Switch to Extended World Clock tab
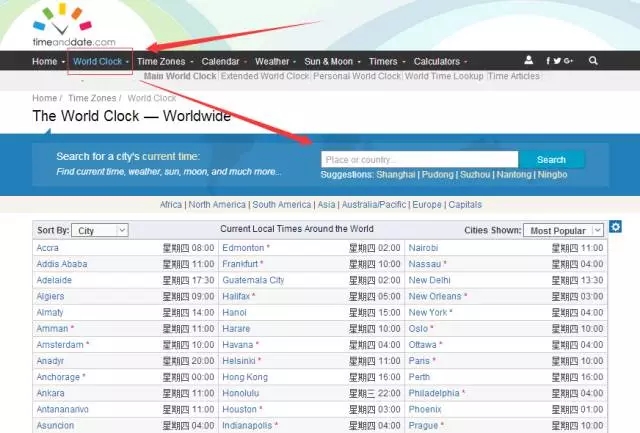 [265, 76]
